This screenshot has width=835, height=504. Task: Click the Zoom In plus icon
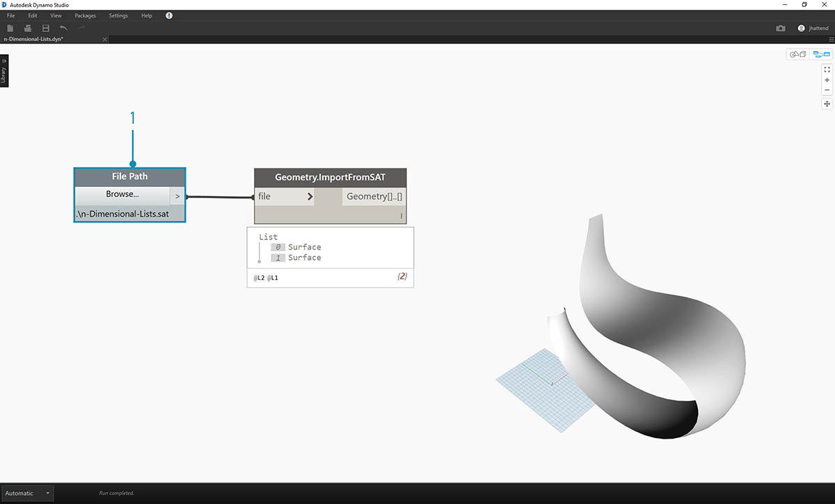pyautogui.click(x=827, y=80)
